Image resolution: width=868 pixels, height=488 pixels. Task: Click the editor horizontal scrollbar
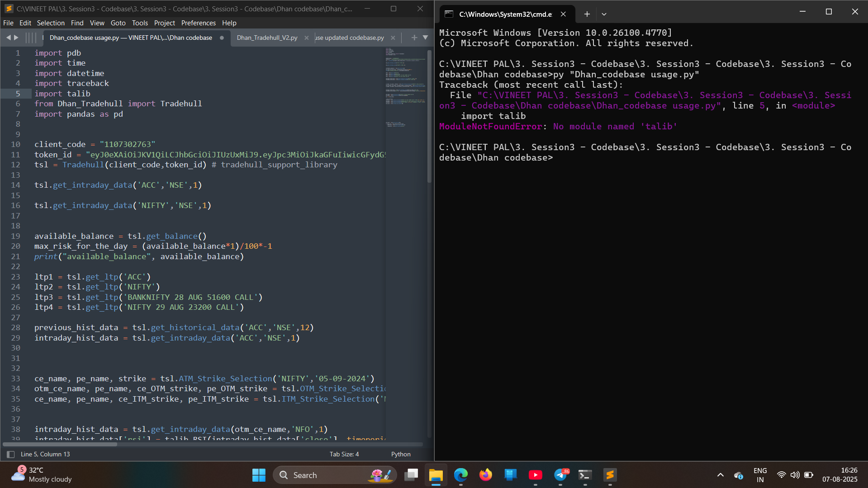coord(60,444)
